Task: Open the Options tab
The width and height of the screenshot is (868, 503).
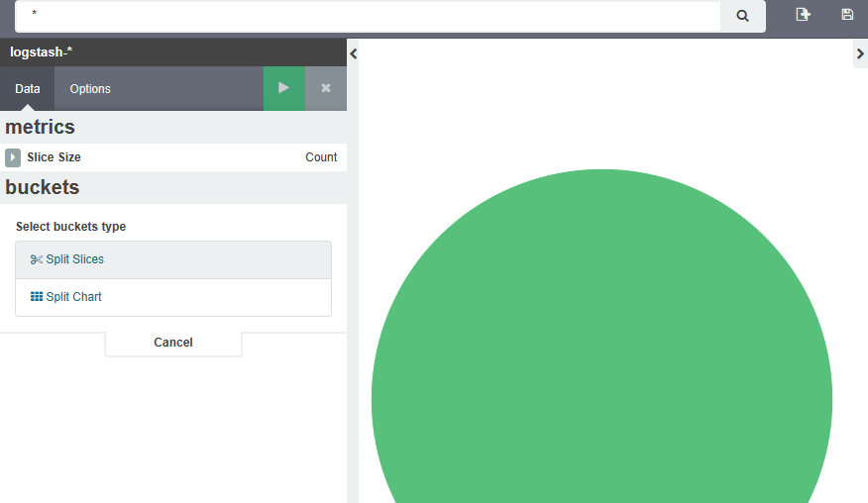Action: pos(90,88)
